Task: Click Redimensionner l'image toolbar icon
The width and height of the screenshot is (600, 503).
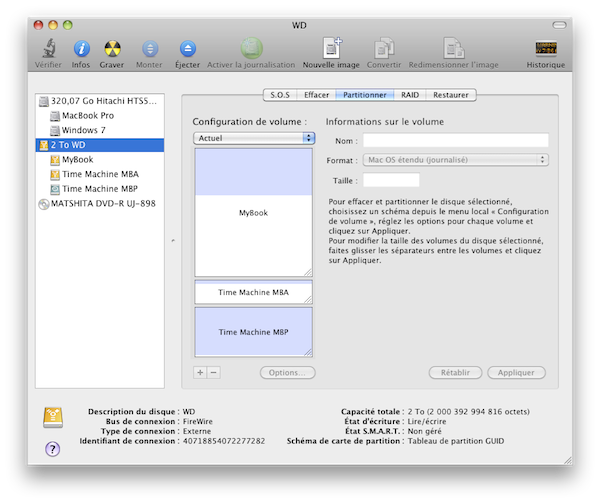Action: [454, 48]
